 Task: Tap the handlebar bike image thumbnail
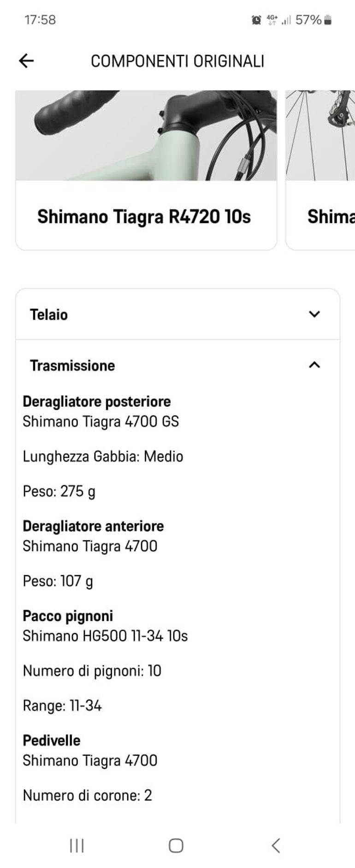coord(146,135)
